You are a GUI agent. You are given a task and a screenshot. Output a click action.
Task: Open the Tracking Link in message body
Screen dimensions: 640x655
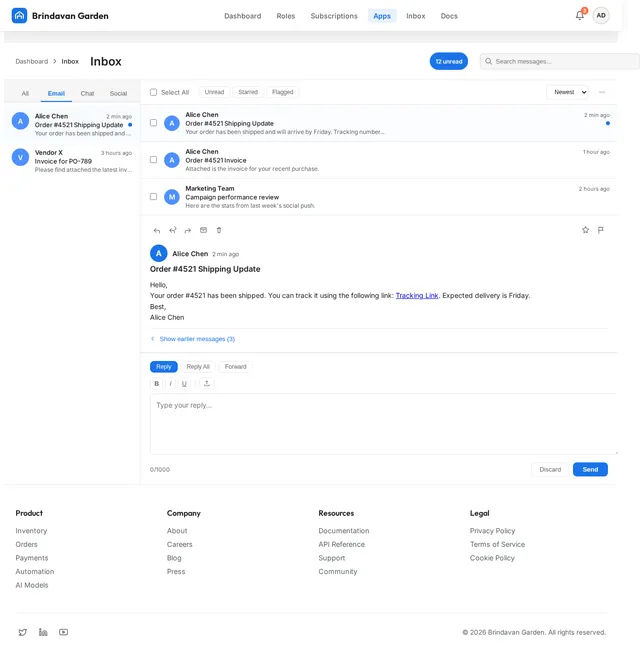click(417, 295)
